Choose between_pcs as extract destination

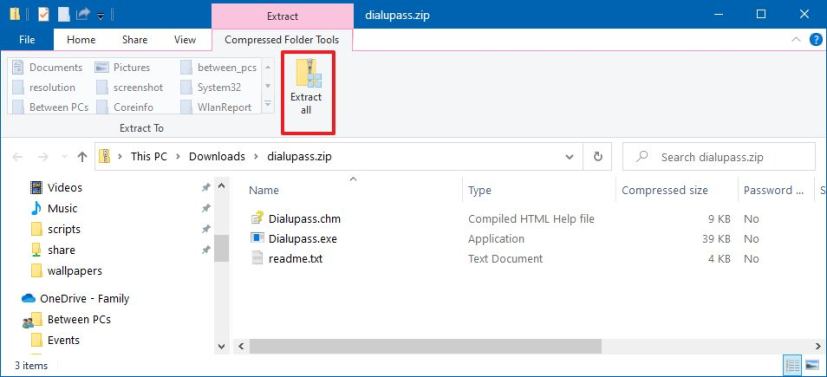point(219,67)
